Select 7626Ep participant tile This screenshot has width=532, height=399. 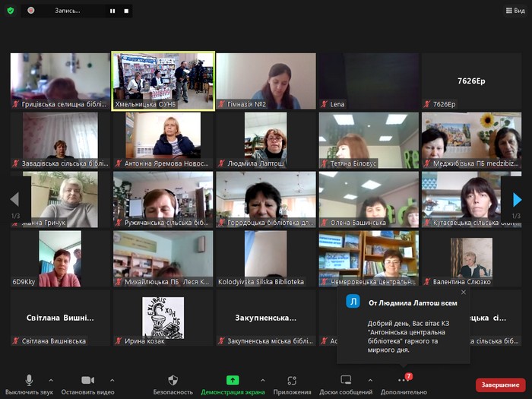coord(472,81)
